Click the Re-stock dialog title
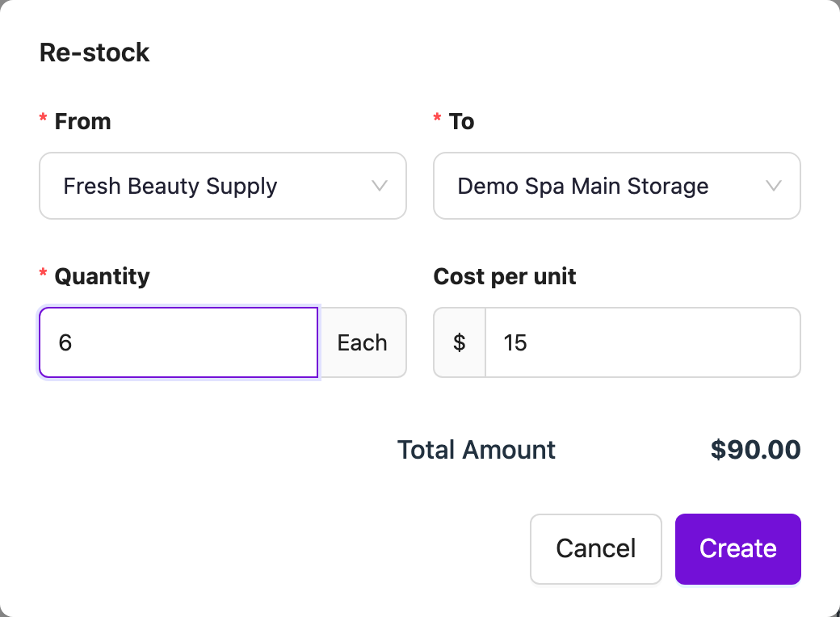Screen dimensions: 840x617 [94, 52]
